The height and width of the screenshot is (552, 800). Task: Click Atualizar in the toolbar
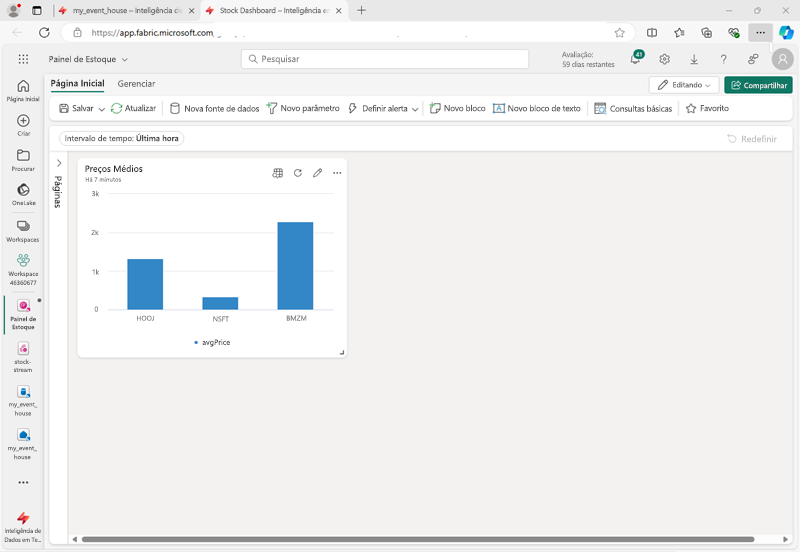tap(134, 109)
